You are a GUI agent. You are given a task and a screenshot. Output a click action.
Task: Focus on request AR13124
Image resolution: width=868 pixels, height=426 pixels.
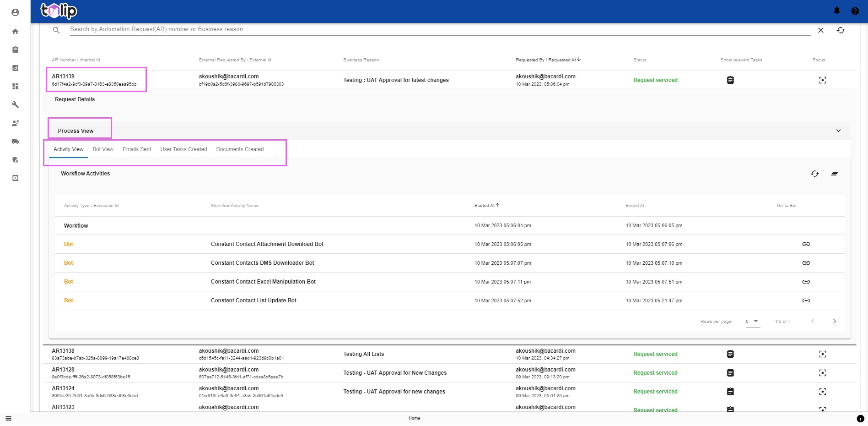coord(823,392)
